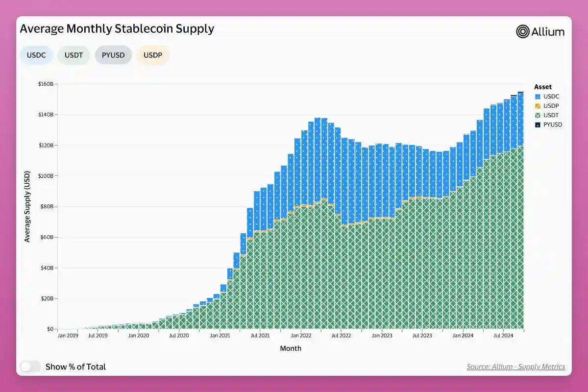Select the PYUSD legend label

(x=553, y=124)
